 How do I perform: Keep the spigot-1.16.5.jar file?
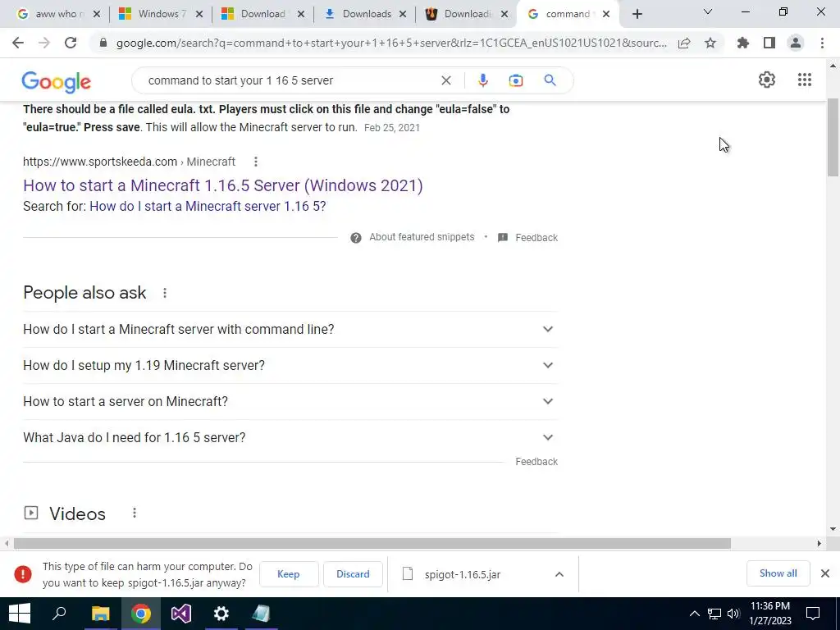point(289,573)
